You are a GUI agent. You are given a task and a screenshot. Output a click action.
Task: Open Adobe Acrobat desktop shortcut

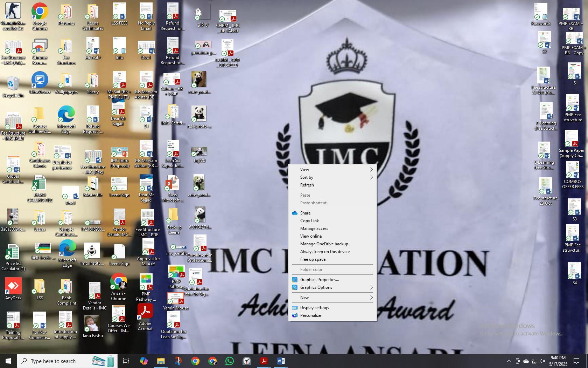145,317
